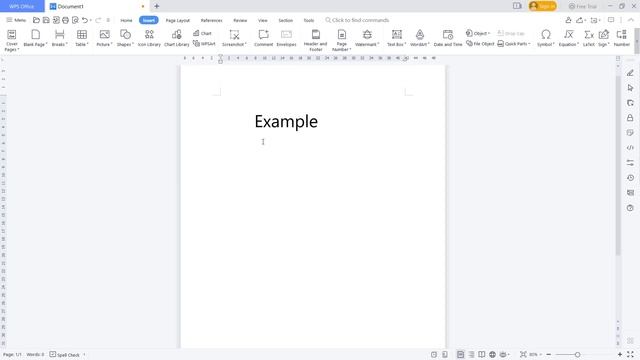Decrease zoom with minus button
The image size is (640, 360).
coord(549,355)
